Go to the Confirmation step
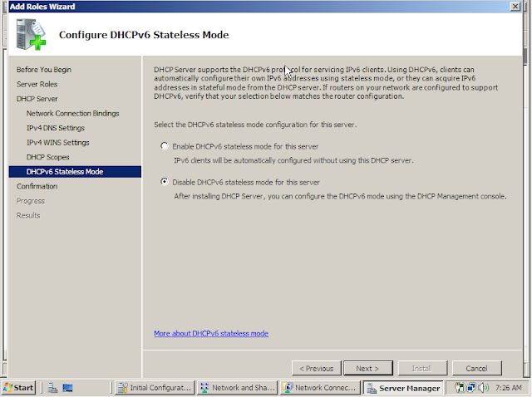This screenshot has width=532, height=397. (x=37, y=186)
